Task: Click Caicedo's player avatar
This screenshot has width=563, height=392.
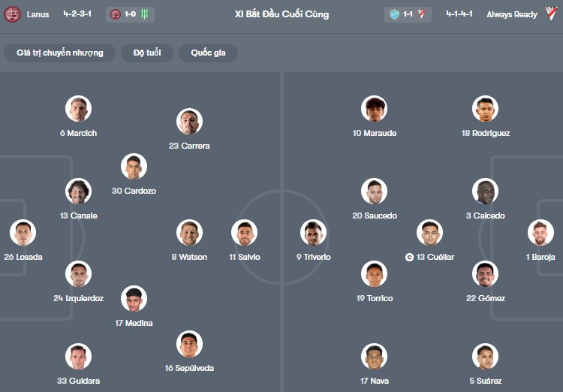Action: 486,191
